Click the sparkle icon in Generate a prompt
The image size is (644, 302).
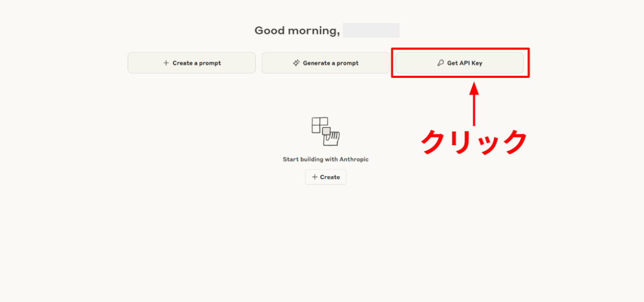point(296,63)
